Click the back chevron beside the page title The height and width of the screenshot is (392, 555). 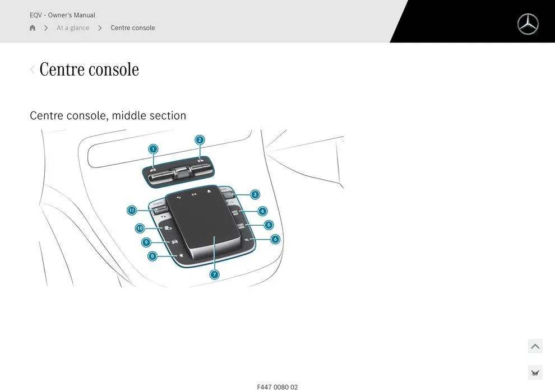point(33,69)
